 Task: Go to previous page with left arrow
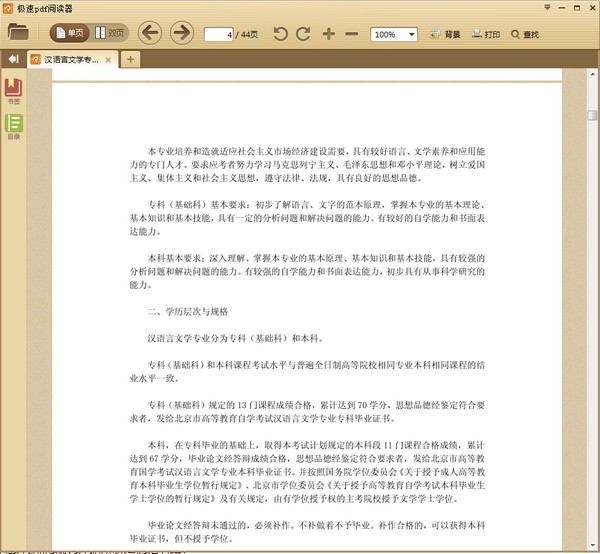click(x=150, y=33)
